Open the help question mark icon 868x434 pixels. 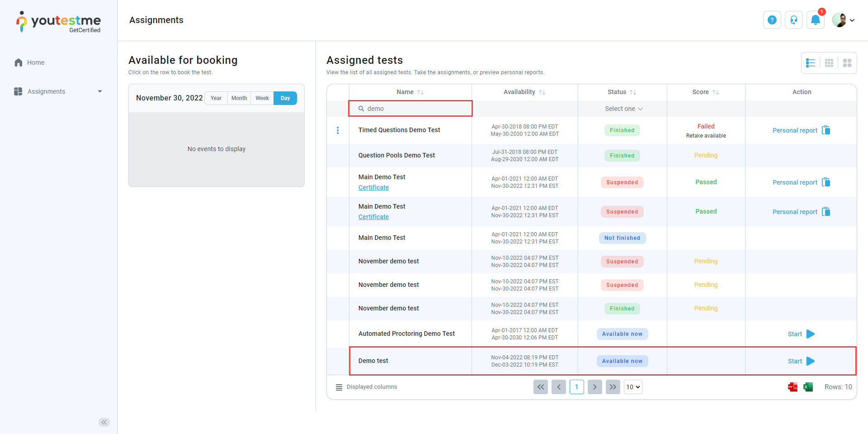click(x=772, y=20)
